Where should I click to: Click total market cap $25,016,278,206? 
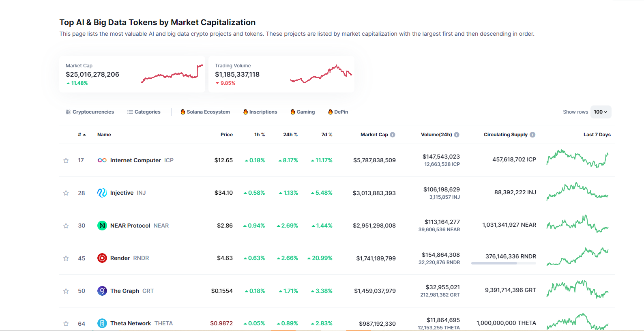click(x=92, y=74)
